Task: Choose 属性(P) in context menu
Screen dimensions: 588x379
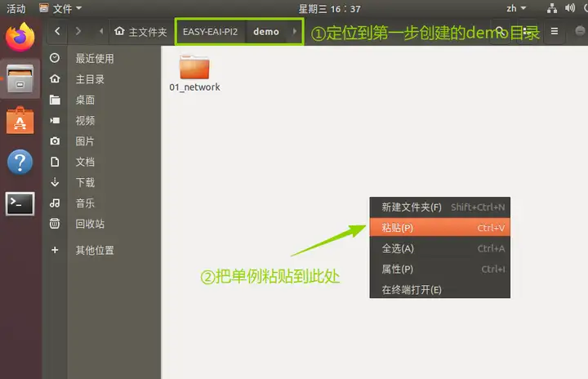Action: (440, 269)
